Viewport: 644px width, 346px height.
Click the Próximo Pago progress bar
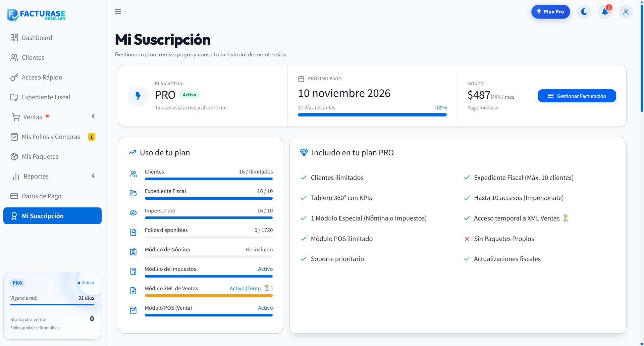coord(372,115)
